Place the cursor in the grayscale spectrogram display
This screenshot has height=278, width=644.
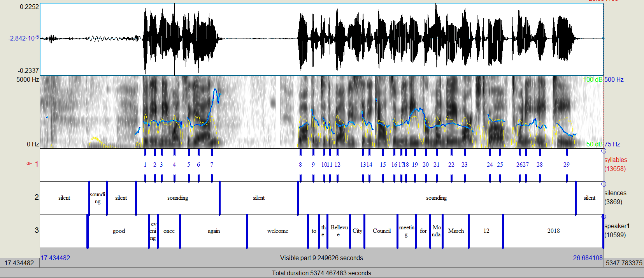(x=321, y=112)
